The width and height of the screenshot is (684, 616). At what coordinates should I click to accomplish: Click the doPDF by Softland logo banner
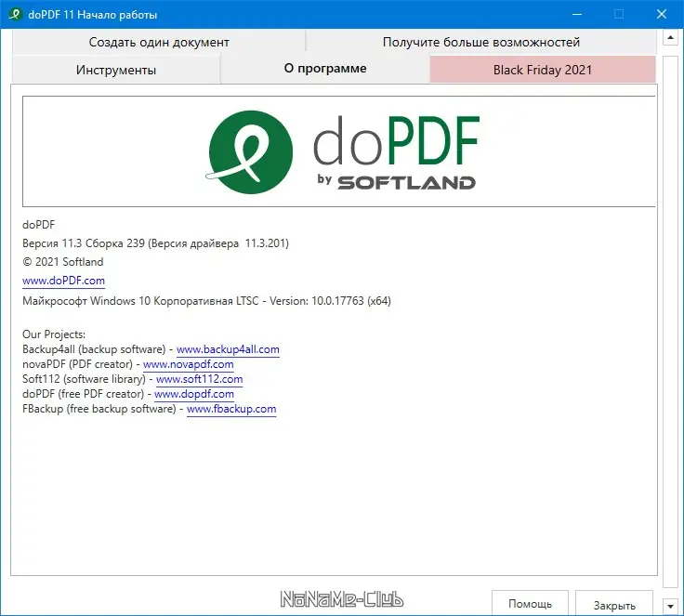[339, 151]
